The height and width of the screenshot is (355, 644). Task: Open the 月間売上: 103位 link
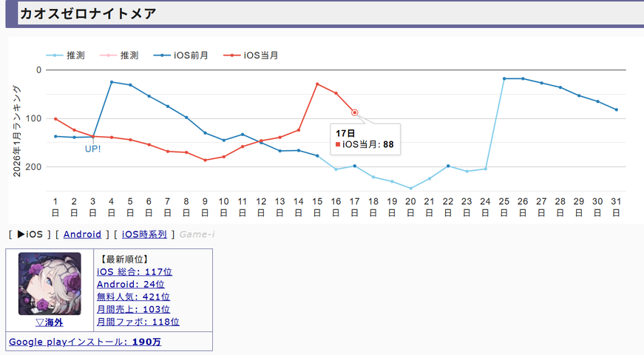click(x=133, y=309)
